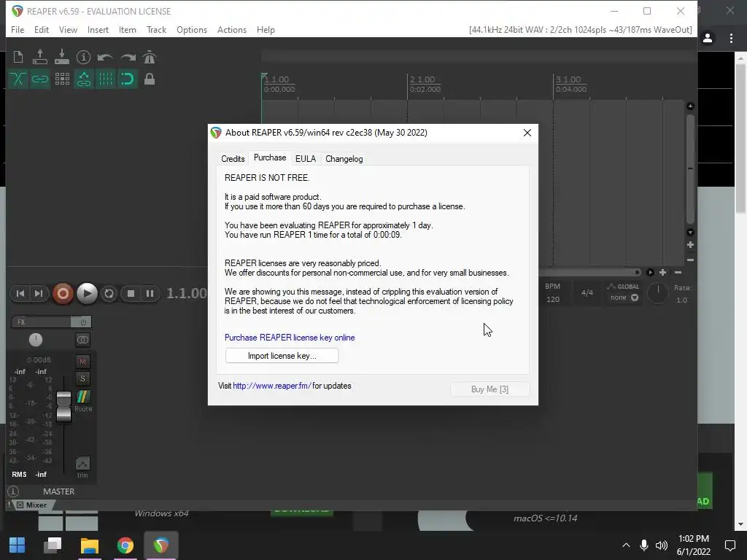Click the BPM 120 tempo field
This screenshot has height=560, width=747.
pos(553,299)
